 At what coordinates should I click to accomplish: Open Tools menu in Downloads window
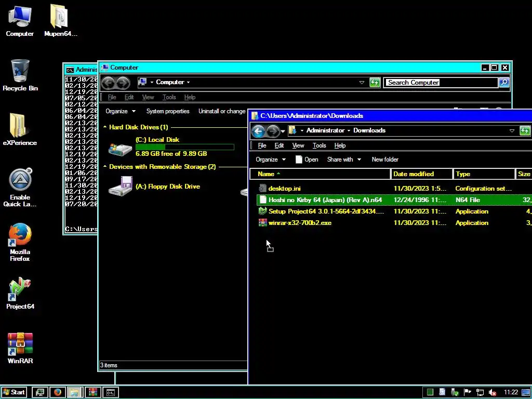[x=320, y=145]
